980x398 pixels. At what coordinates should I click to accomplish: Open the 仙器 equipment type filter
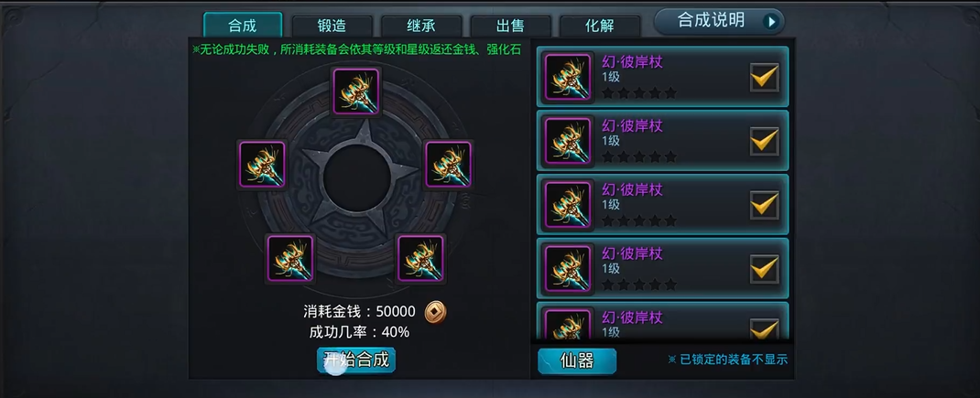tap(577, 360)
